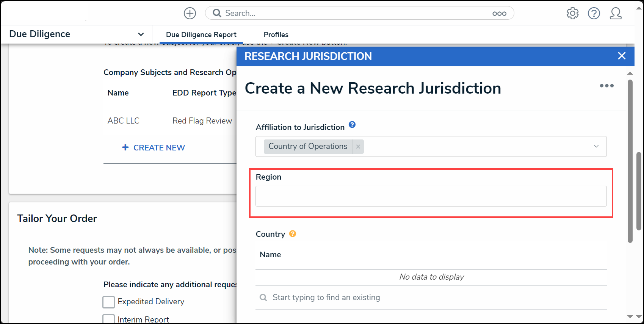Expand the Affiliation to Jurisdiction dropdown arrow

pos(596,146)
